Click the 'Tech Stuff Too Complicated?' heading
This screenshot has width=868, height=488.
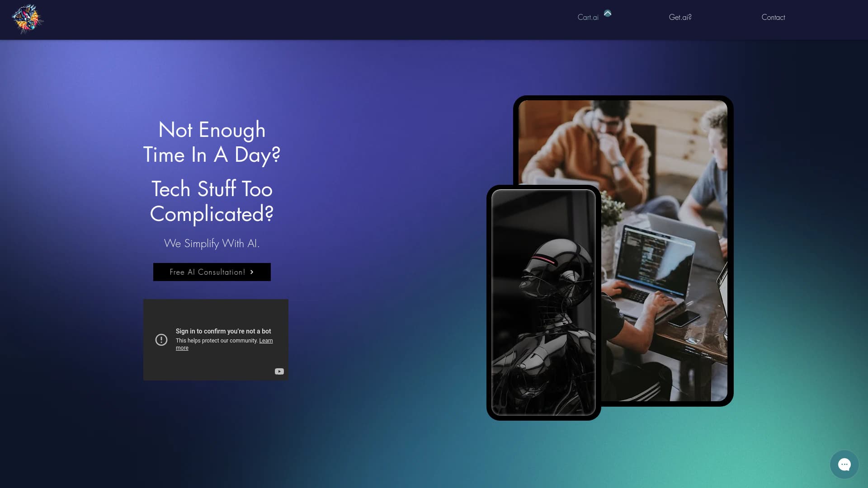click(212, 202)
